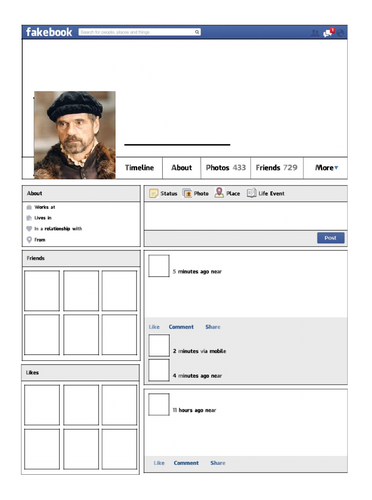Image resolution: width=372 pixels, height=500 pixels.
Task: Select the Status composer icon
Action: tap(154, 193)
